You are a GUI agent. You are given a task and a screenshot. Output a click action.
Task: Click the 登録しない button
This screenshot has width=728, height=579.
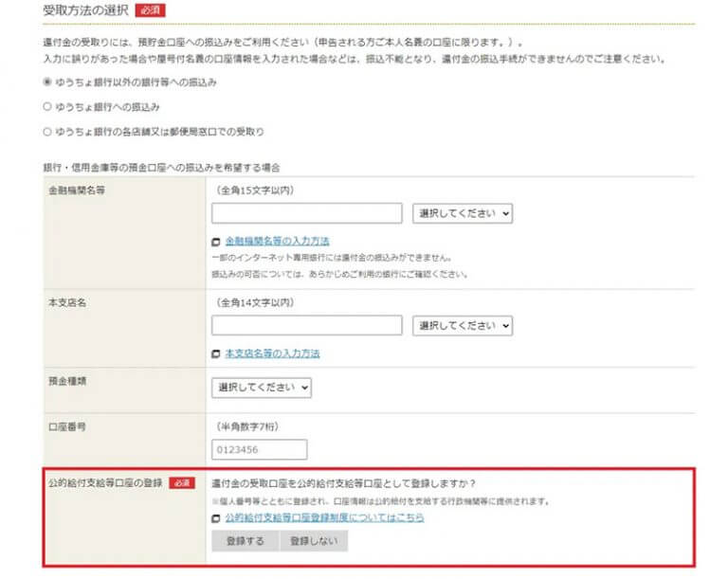point(314,541)
